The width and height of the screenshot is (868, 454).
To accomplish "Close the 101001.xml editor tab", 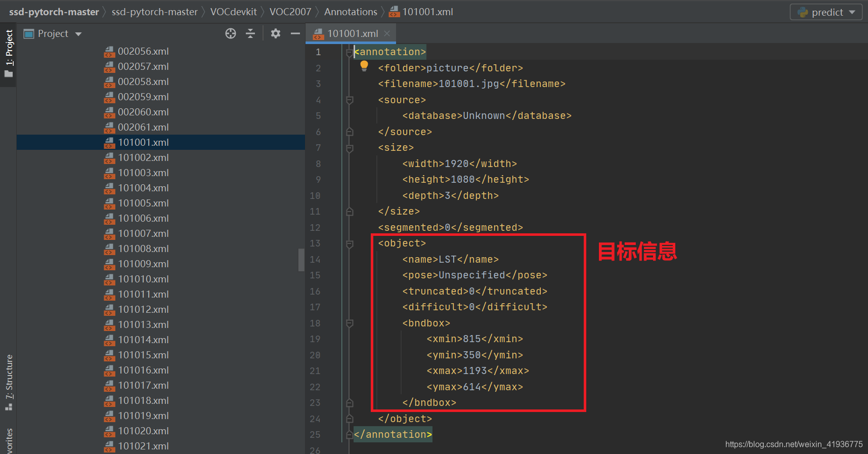I will click(387, 33).
